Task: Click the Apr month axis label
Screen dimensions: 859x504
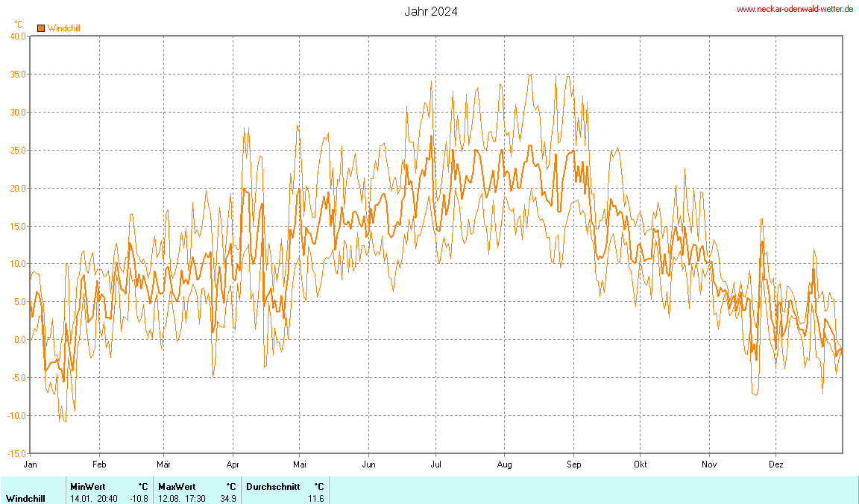Action: pyautogui.click(x=233, y=464)
